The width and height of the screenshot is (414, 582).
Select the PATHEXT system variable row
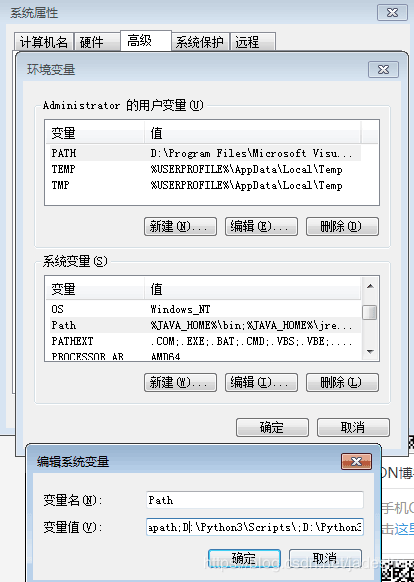point(203,341)
